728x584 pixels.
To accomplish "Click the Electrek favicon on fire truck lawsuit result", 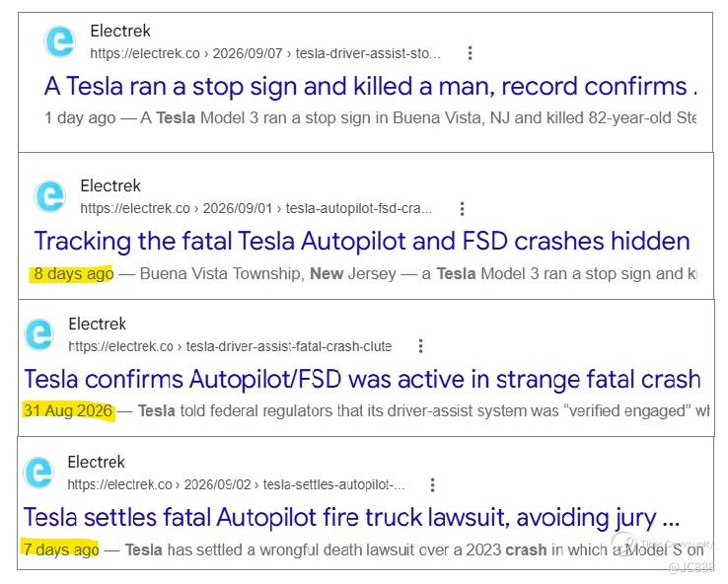I will point(38,473).
